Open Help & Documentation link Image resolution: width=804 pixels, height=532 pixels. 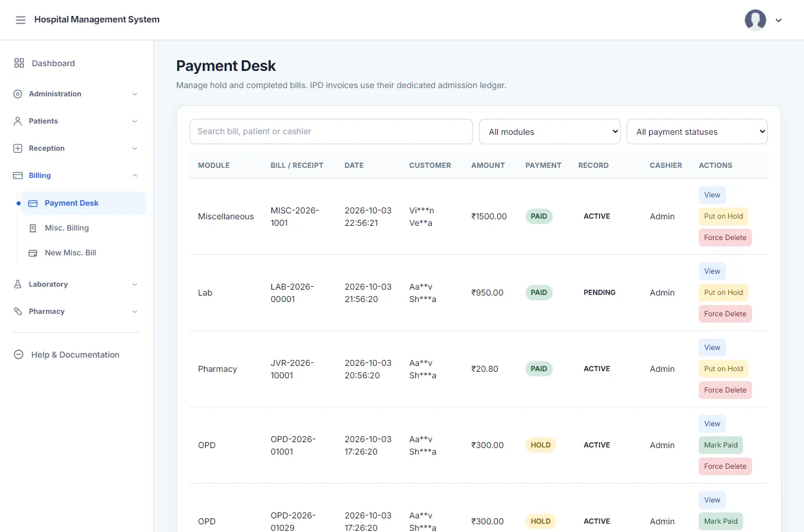[76, 355]
